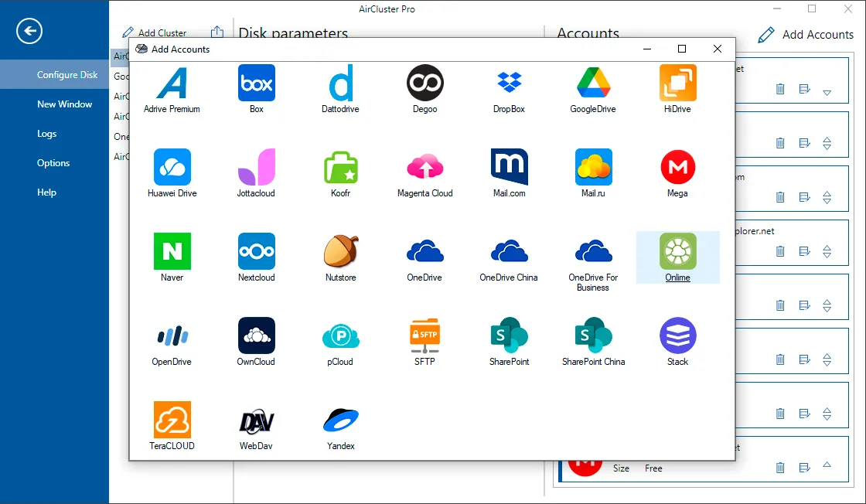Pick the Dattodrive provider icon
The width and height of the screenshot is (866, 504).
point(341,83)
